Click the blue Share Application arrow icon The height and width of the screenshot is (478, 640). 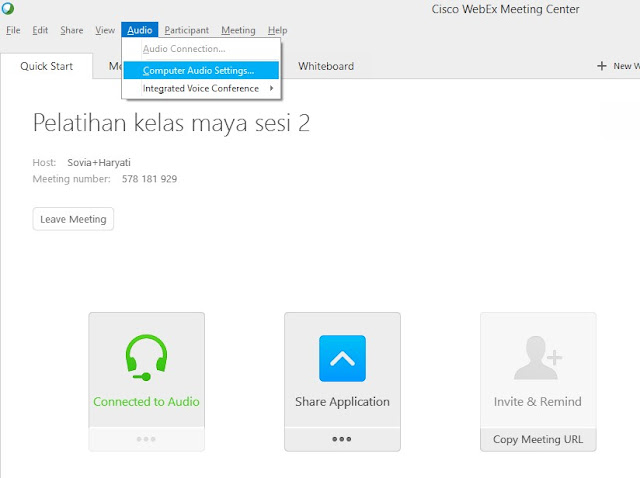point(342,358)
